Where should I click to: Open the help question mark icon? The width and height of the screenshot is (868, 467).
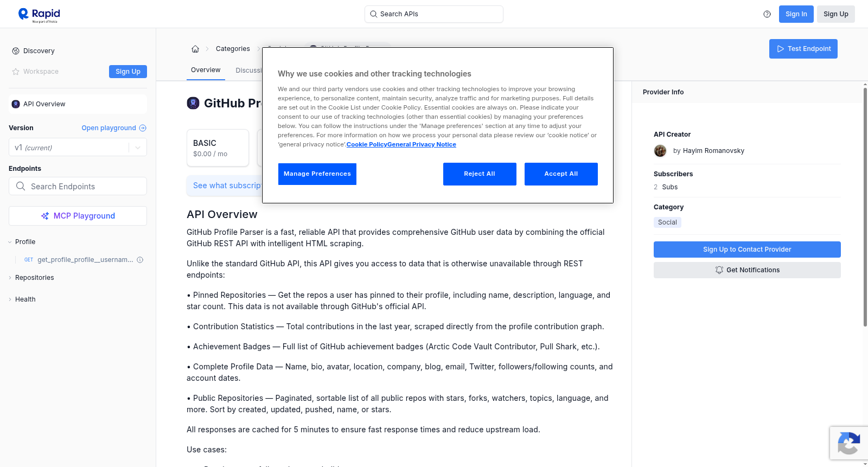pyautogui.click(x=767, y=14)
